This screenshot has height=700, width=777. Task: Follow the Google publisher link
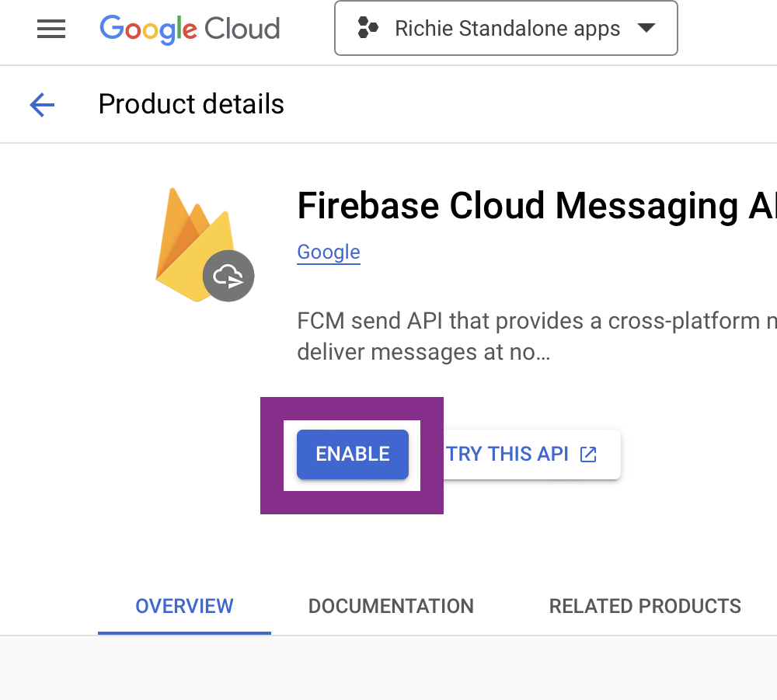click(328, 252)
